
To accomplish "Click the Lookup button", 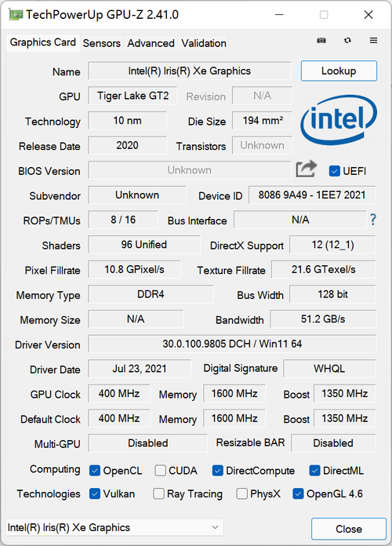I will pyautogui.click(x=339, y=71).
